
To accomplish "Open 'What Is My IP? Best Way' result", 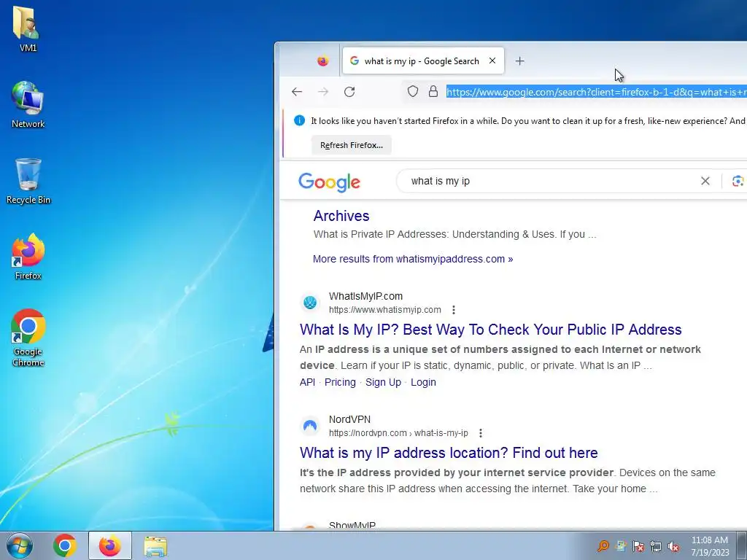I will click(x=491, y=330).
